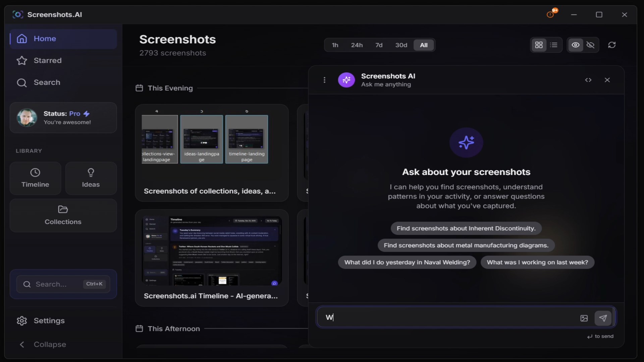644x362 pixels.
Task: Switch to grid view layout
Action: click(x=539, y=45)
